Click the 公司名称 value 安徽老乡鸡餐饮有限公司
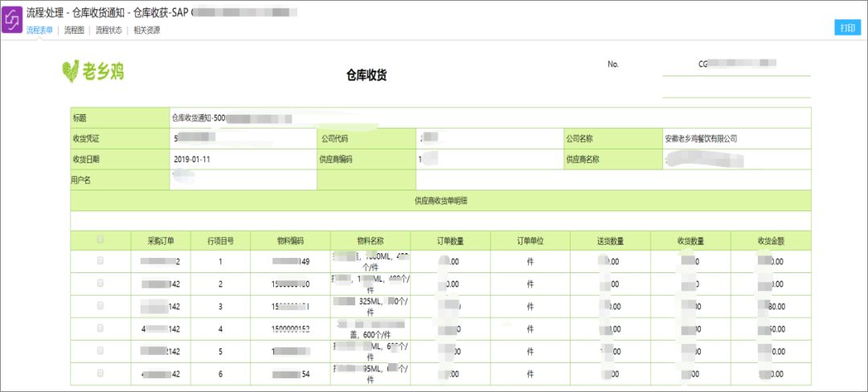868x392 pixels. (701, 139)
